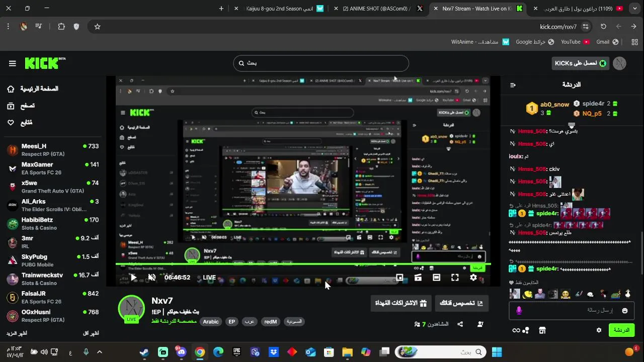Enable picture-in-picture in player
This screenshot has height=362, width=644.
pyautogui.click(x=399, y=278)
